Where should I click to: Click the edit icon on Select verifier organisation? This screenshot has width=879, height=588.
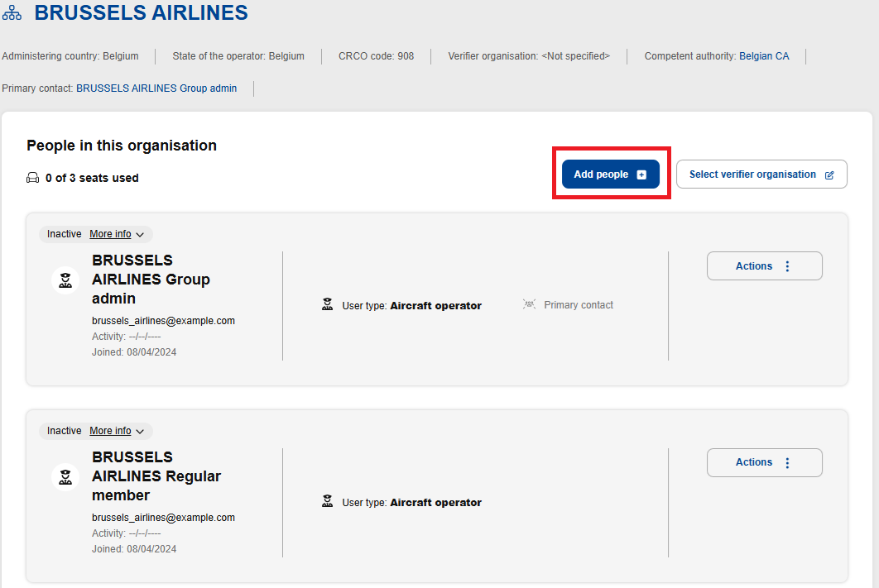point(829,175)
